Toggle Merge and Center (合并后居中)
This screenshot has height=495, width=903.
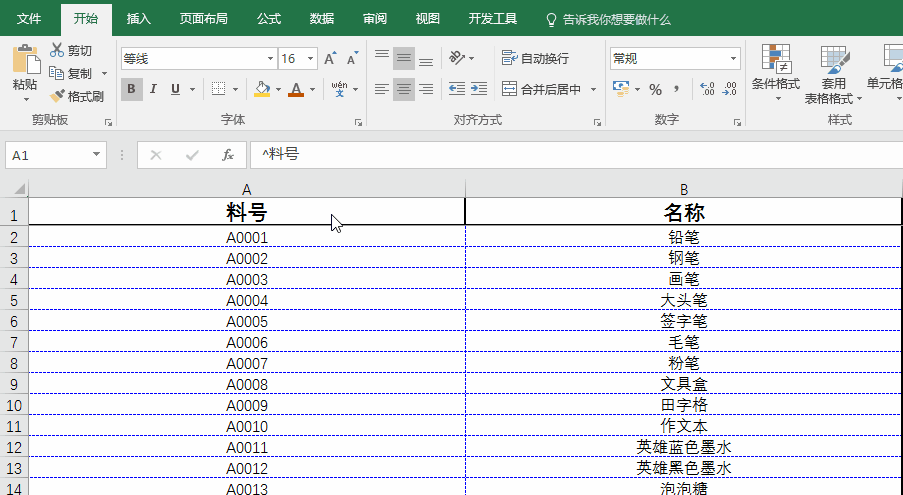541,89
